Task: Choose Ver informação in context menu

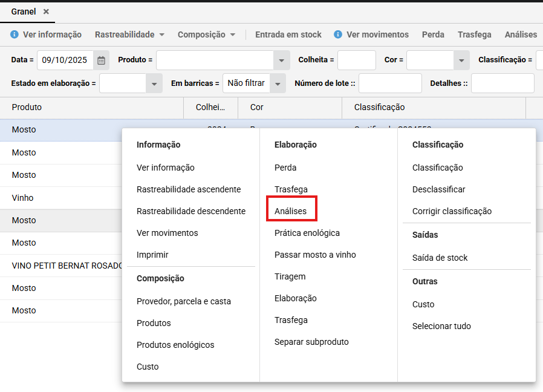Action: pos(166,168)
